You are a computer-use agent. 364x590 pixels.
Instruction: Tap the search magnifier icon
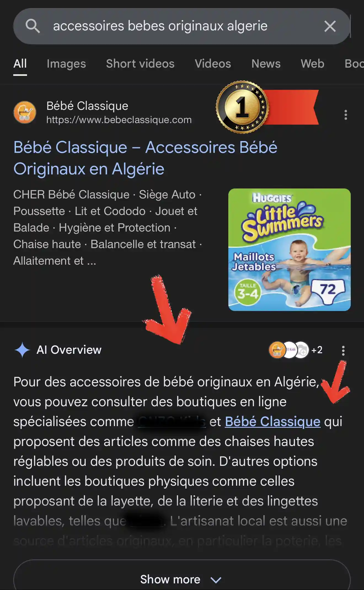33,26
